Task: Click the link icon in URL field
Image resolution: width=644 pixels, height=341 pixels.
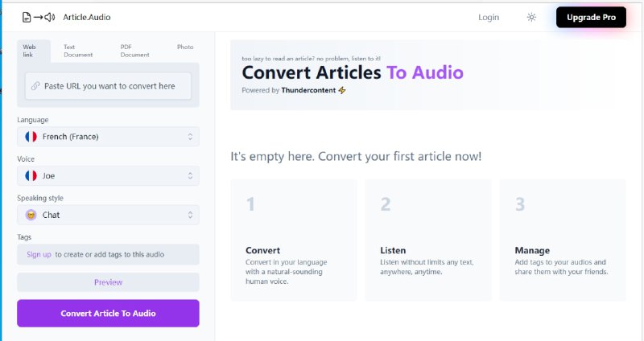Action: [x=35, y=86]
